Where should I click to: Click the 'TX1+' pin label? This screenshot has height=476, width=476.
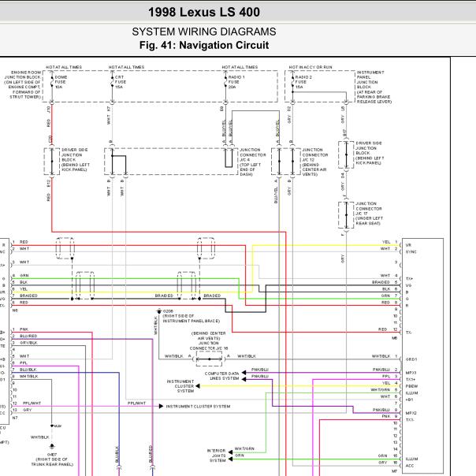tap(411, 380)
